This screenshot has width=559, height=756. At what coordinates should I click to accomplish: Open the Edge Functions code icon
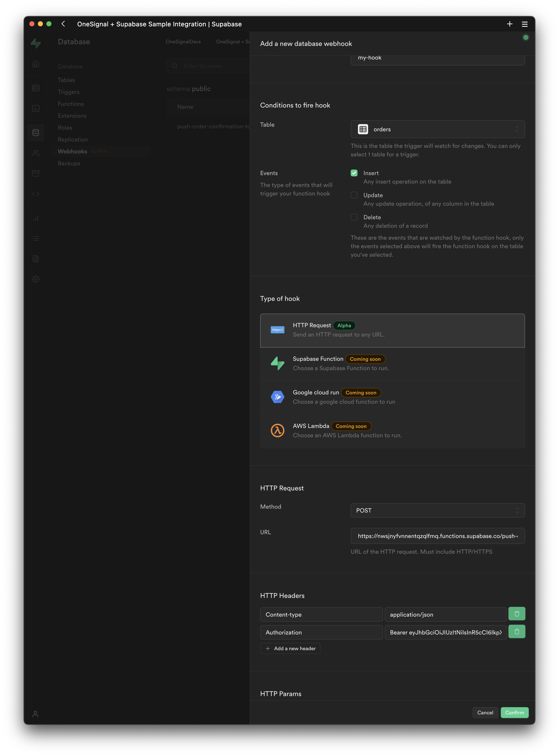point(35,194)
